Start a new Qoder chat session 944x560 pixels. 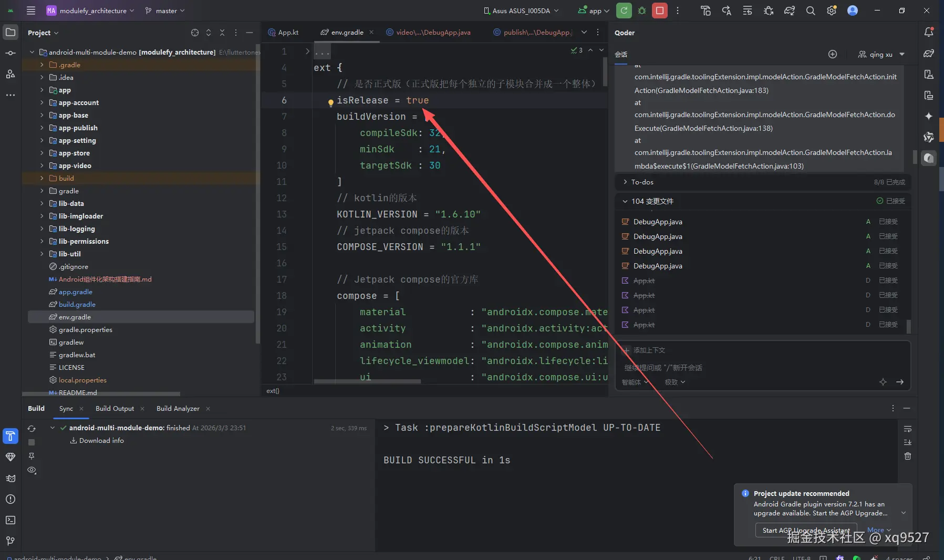pos(832,54)
